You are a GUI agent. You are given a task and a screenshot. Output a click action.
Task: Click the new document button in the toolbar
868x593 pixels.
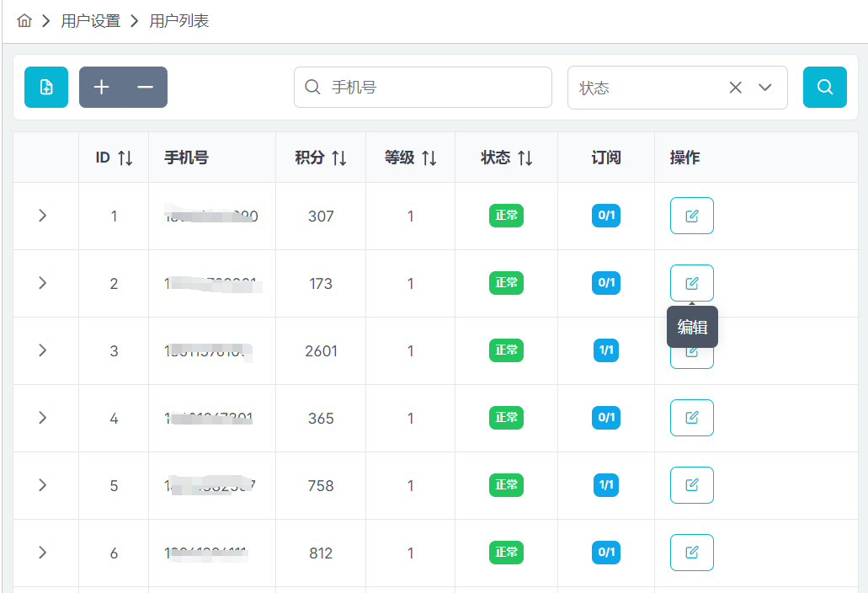pos(46,87)
